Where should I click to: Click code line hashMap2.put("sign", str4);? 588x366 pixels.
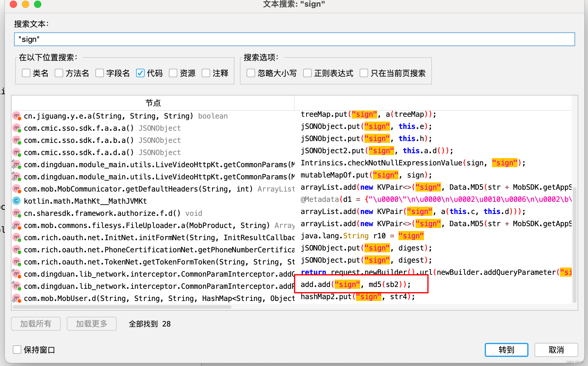(358, 297)
